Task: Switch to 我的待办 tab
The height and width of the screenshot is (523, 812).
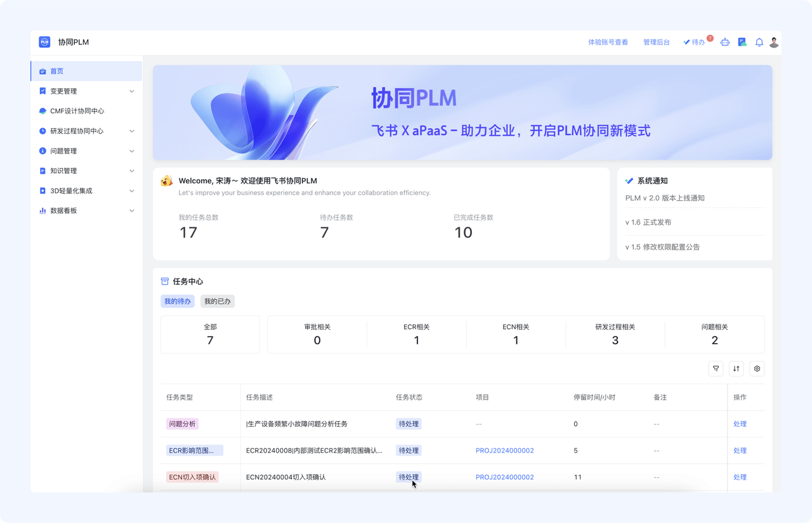Action: (178, 301)
